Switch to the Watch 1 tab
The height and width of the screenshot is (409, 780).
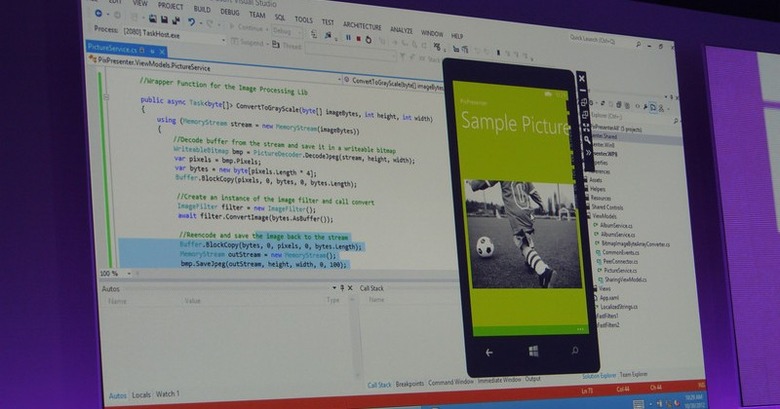168,394
